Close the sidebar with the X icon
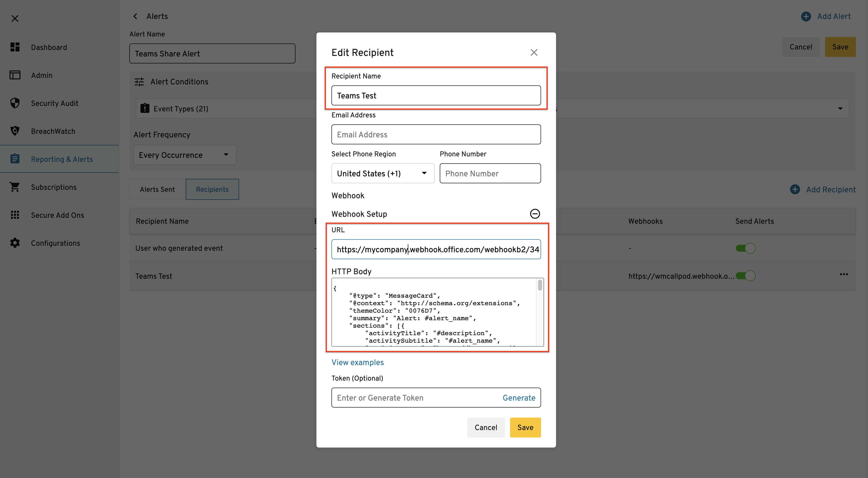868x478 pixels. click(x=15, y=18)
